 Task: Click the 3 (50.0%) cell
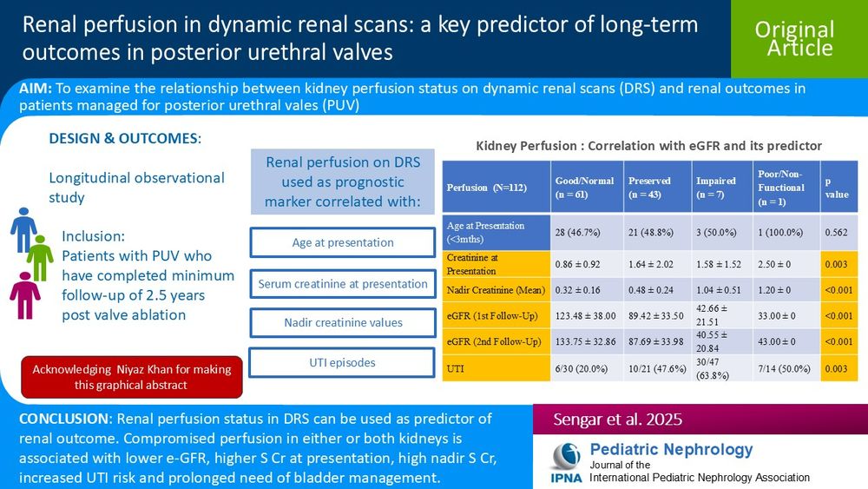click(x=722, y=233)
